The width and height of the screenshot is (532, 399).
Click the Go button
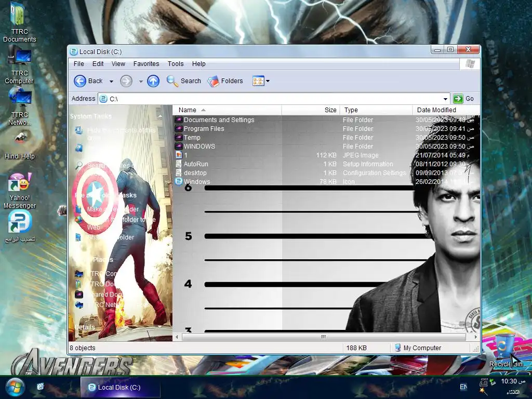point(463,99)
